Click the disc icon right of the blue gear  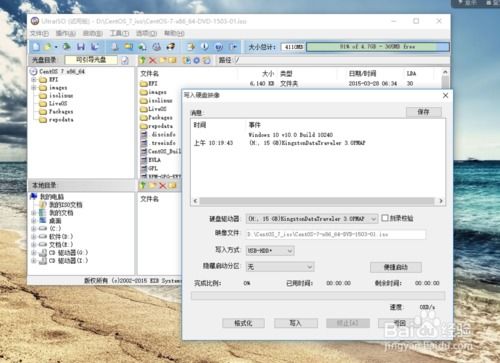(x=207, y=60)
